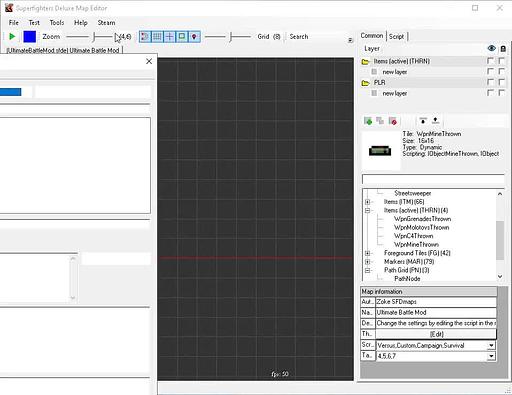512x395 pixels.
Task: Click the WpnMineThrown tile preview thumbnail
Action: click(x=380, y=151)
